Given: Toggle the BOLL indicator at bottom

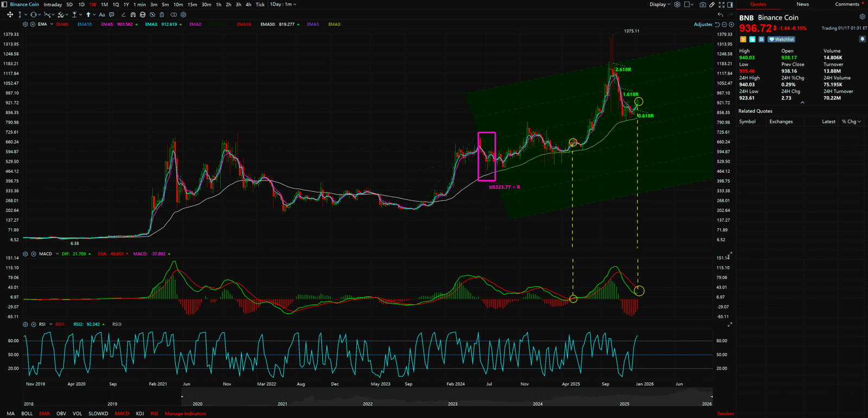Looking at the screenshot, I should pos(27,414).
